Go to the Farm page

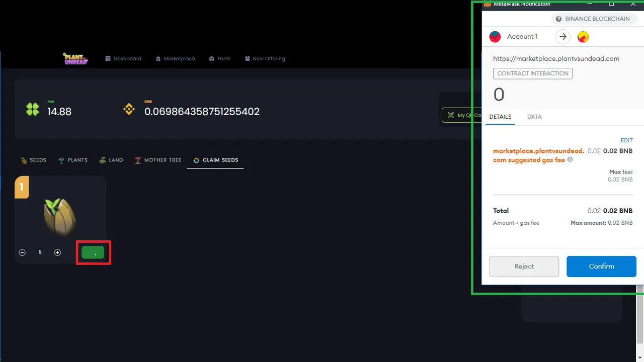220,59
